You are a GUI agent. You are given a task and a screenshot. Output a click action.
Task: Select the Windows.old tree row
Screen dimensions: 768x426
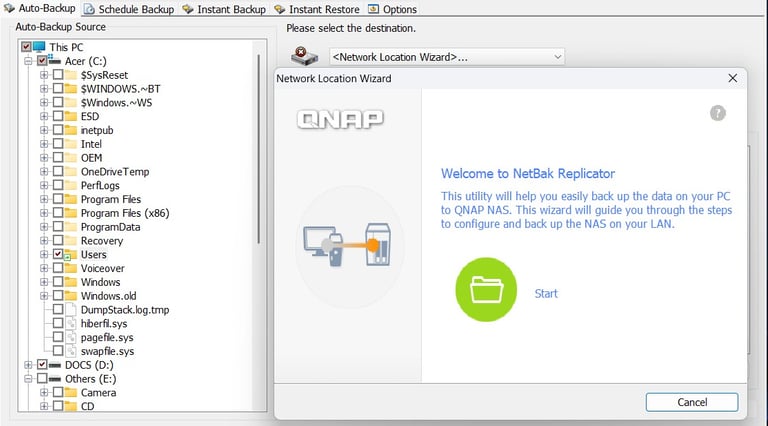[x=108, y=296]
